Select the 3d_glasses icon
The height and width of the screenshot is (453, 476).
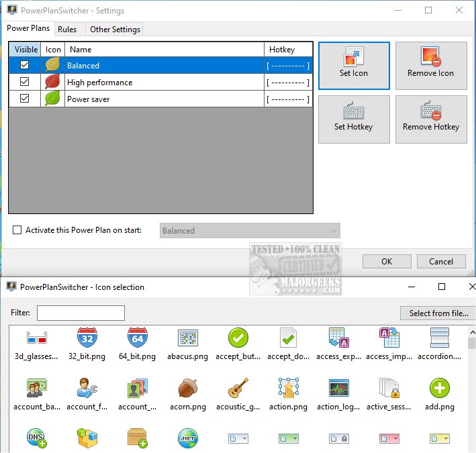coord(37,338)
